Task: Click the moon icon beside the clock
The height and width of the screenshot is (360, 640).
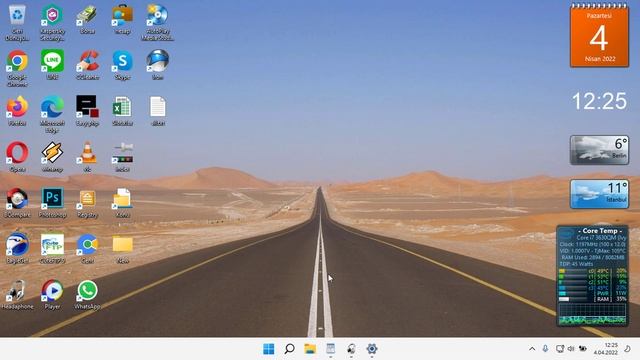Action: coord(628,349)
